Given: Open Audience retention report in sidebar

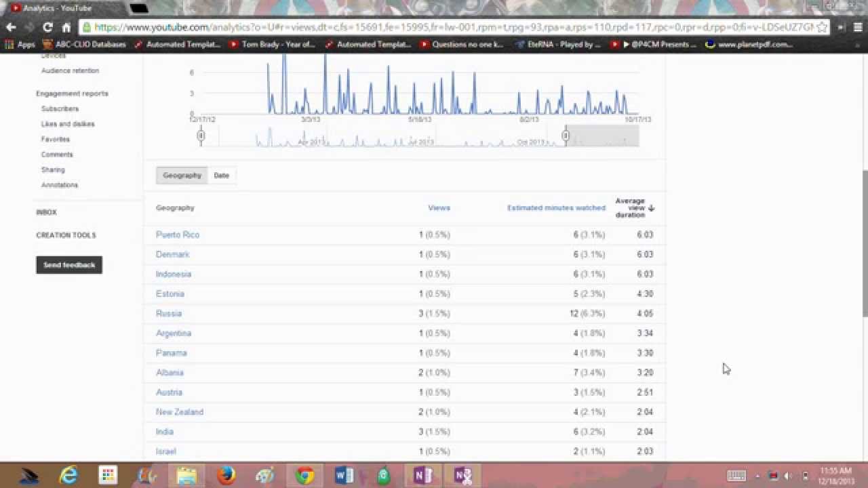Looking at the screenshot, I should point(70,70).
